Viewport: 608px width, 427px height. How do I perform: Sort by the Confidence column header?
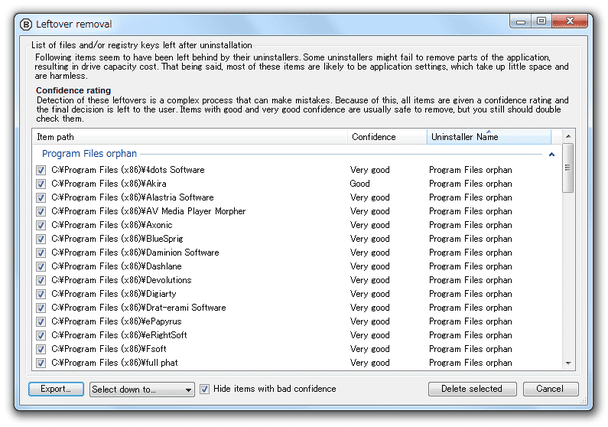click(x=387, y=137)
